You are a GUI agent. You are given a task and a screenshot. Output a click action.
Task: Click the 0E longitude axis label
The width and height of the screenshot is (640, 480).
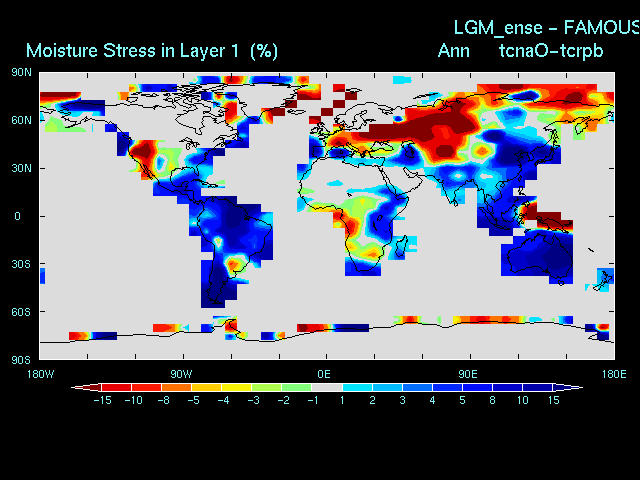pyautogui.click(x=324, y=373)
